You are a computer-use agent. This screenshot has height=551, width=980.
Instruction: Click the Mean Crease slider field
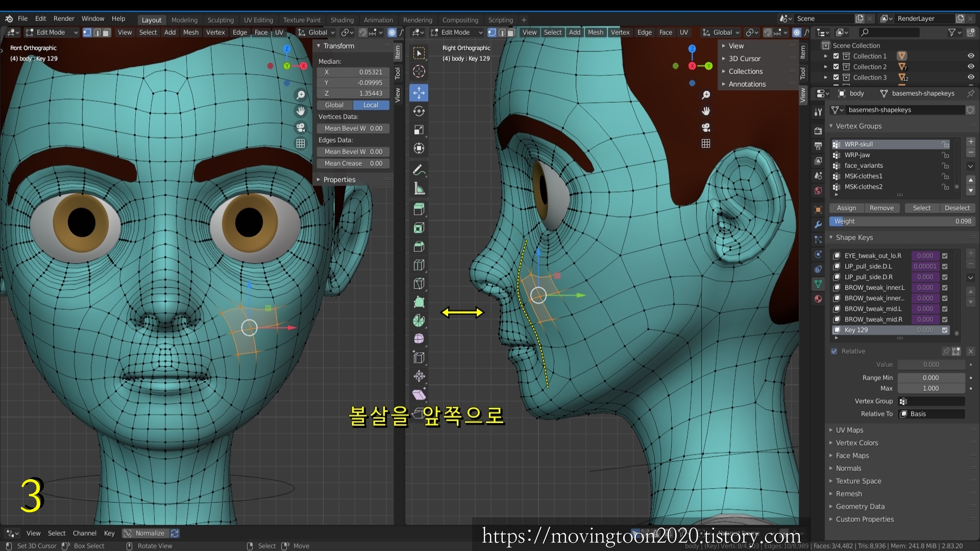(x=353, y=164)
